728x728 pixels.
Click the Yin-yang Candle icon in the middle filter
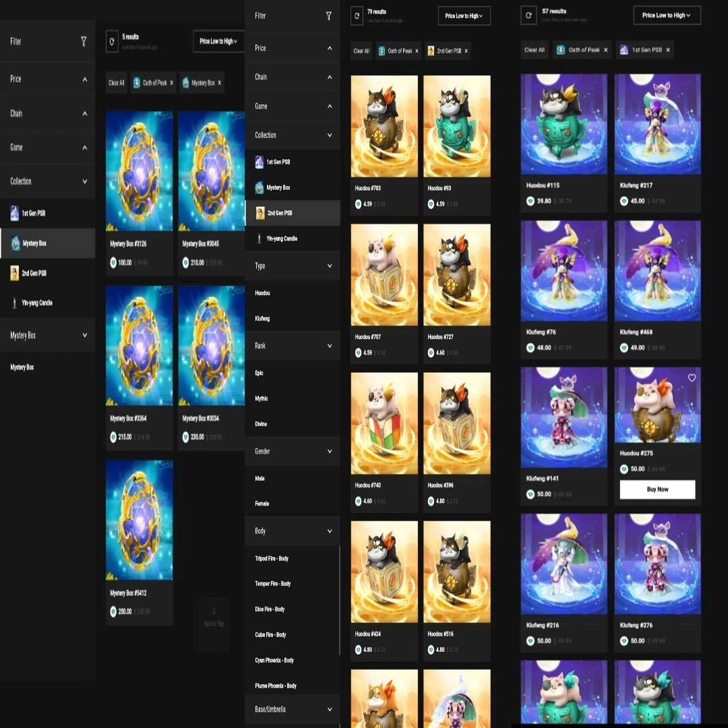(x=260, y=239)
